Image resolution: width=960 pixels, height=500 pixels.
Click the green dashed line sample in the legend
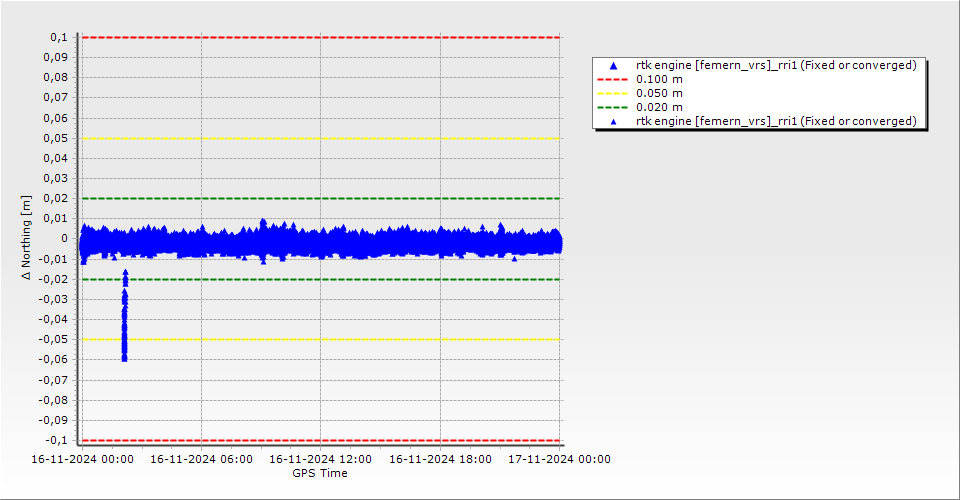point(613,107)
